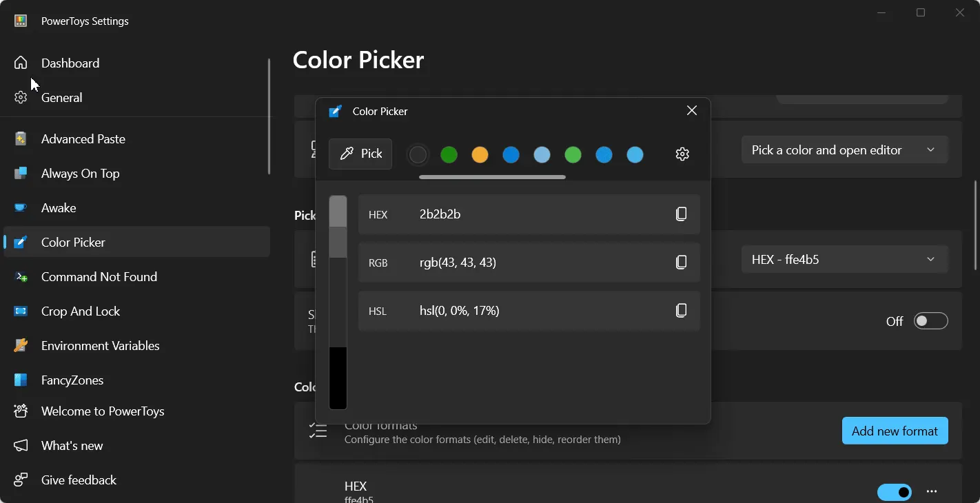Click the settings page scrollbar
Image resolution: width=980 pixels, height=503 pixels.
click(x=976, y=225)
